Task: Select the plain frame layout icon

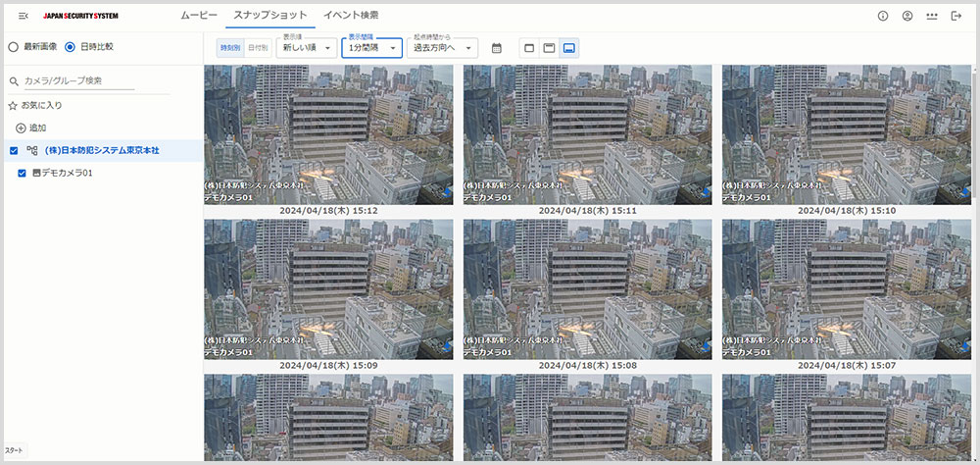Action: coord(529,48)
